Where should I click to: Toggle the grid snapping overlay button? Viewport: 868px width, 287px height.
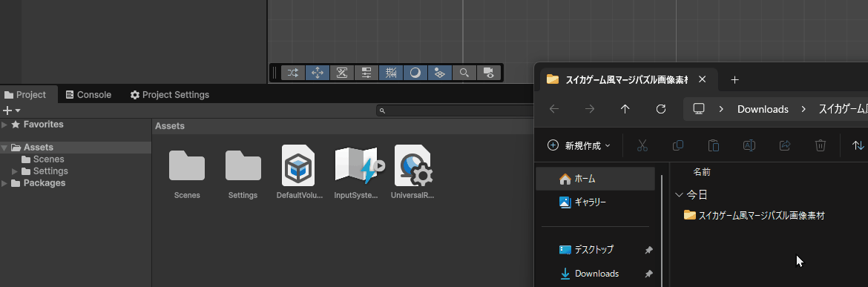click(391, 73)
